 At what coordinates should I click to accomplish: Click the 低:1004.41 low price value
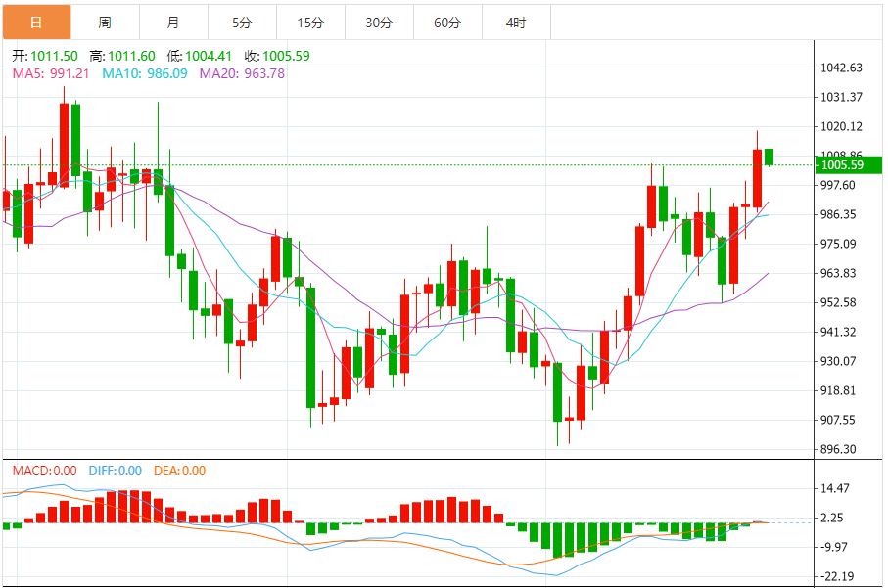[x=200, y=56]
